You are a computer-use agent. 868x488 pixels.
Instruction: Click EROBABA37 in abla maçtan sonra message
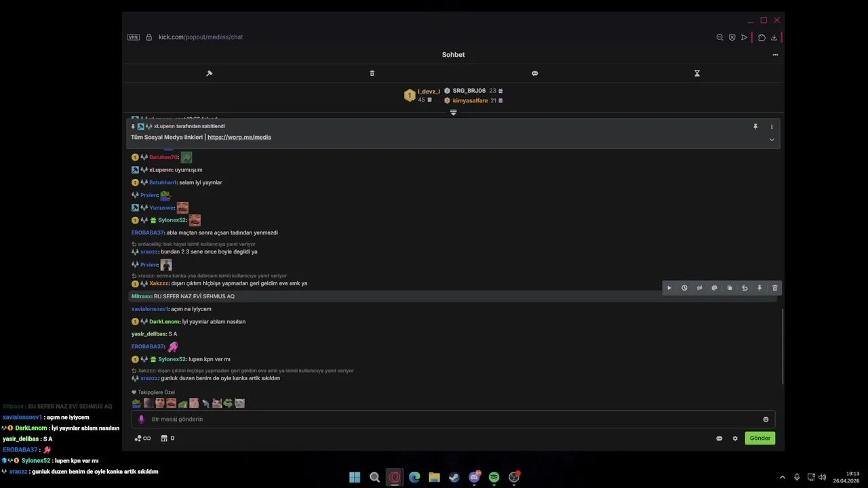[147, 232]
